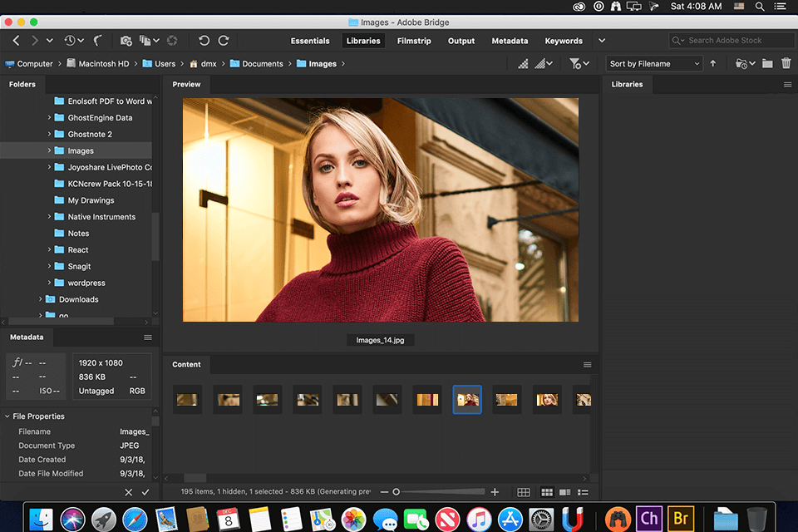Screen dimensions: 798x532
Task: Open Adobe Bridge search field for Adobe Stock
Action: (731, 40)
